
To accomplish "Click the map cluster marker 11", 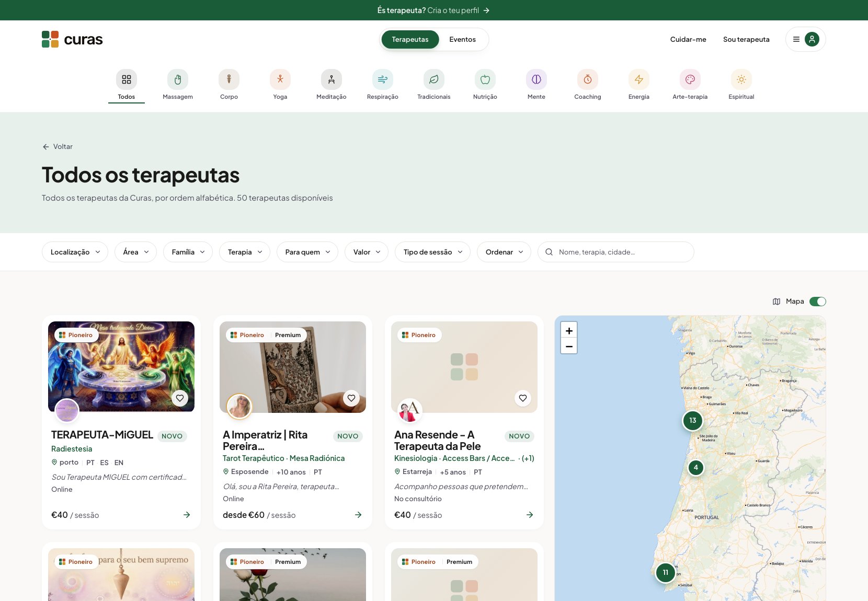I will coord(666,572).
